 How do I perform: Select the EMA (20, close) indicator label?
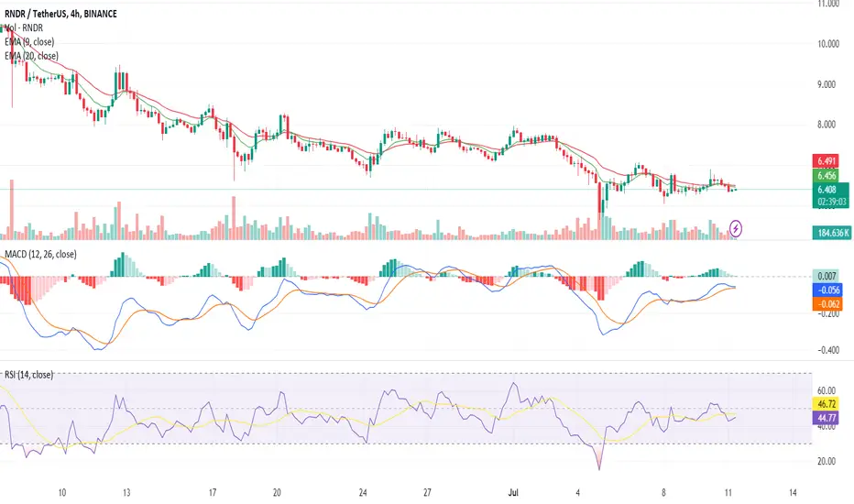(31, 56)
